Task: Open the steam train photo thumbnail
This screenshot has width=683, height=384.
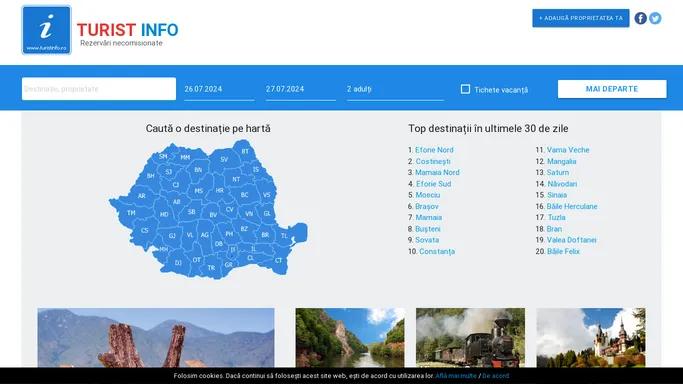Action: 470,338
